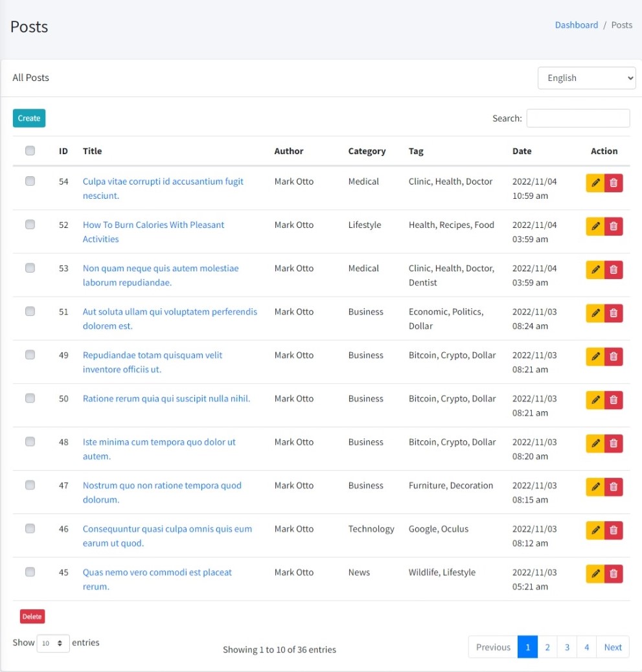
Task: Click the red Delete button below the table
Action: click(32, 616)
